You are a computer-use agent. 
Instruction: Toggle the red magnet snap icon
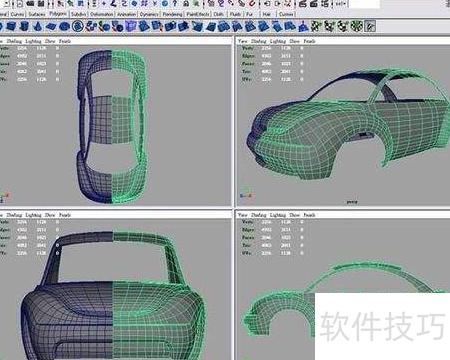[x=252, y=4]
